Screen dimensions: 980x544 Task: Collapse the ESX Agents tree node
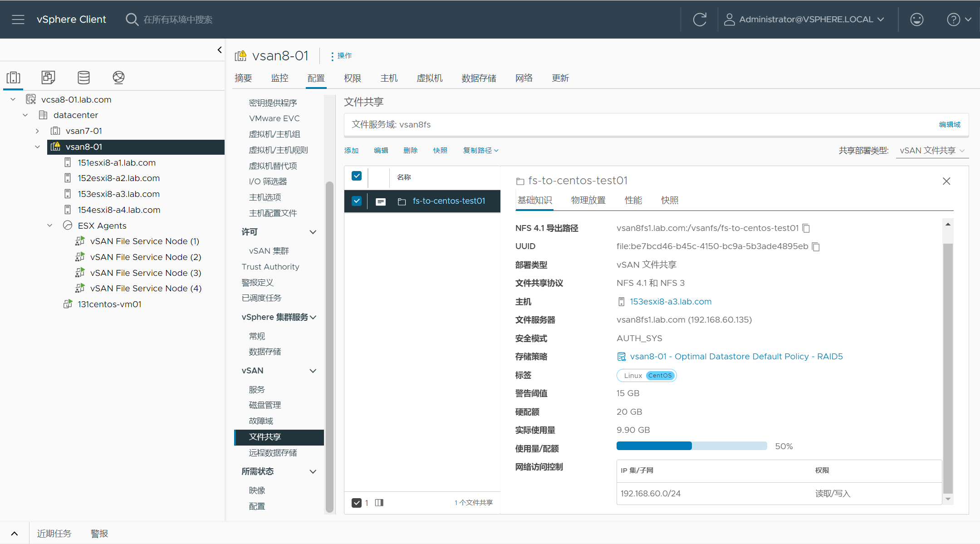tap(50, 225)
